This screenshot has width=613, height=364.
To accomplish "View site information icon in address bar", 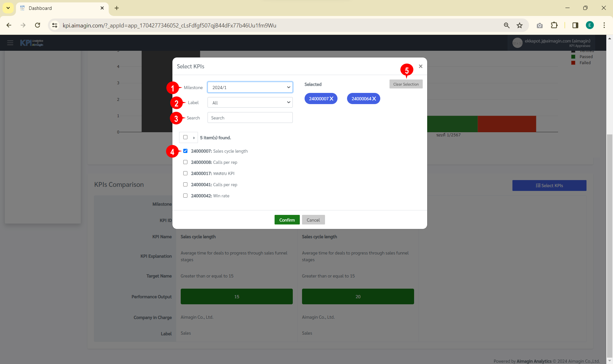I will tap(55, 25).
